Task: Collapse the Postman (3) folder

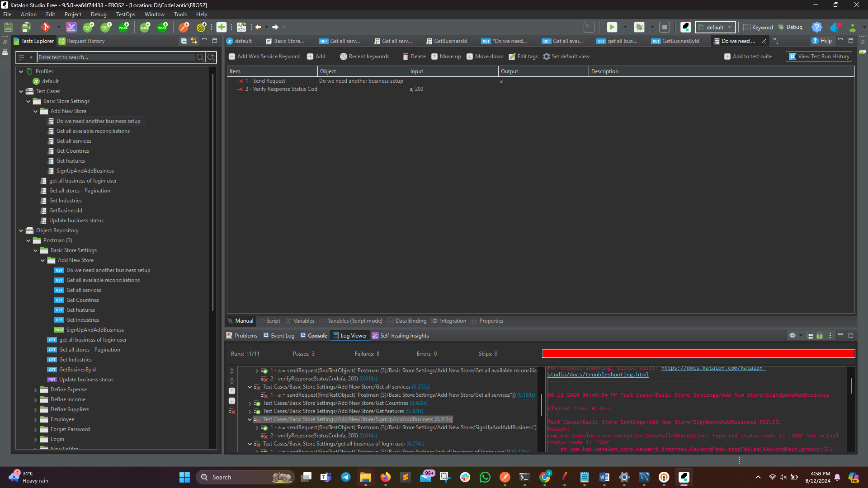Action: (28, 240)
